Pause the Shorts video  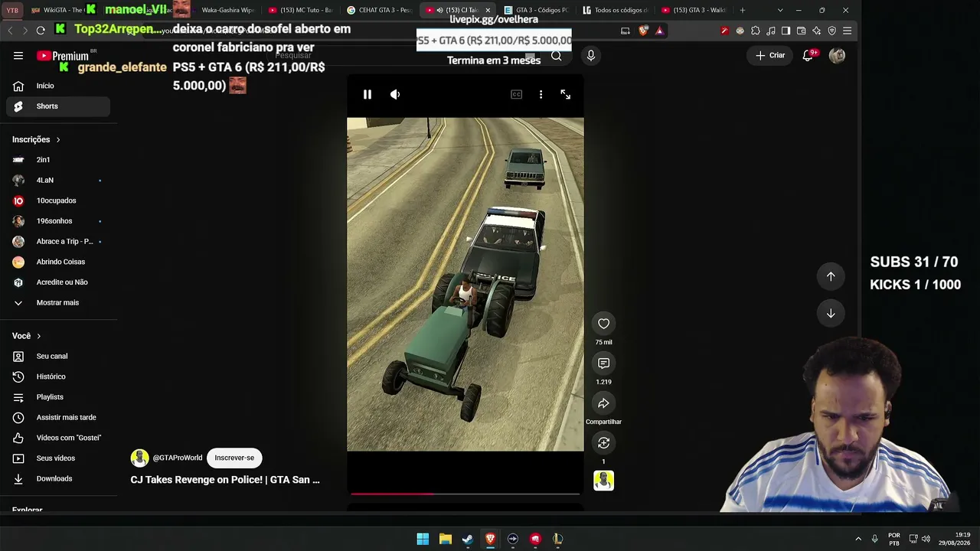tap(367, 95)
